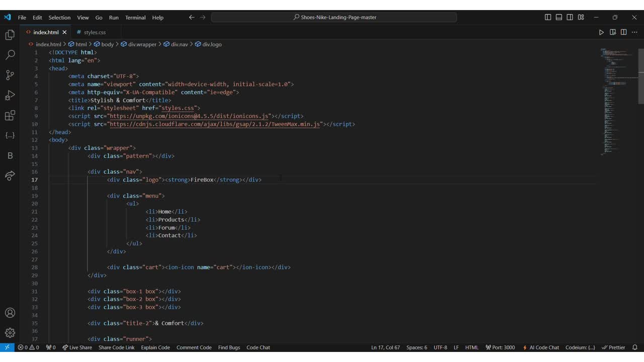Viewport: 644px width, 362px height.
Task: Click the Run Code play icon
Action: point(601,32)
